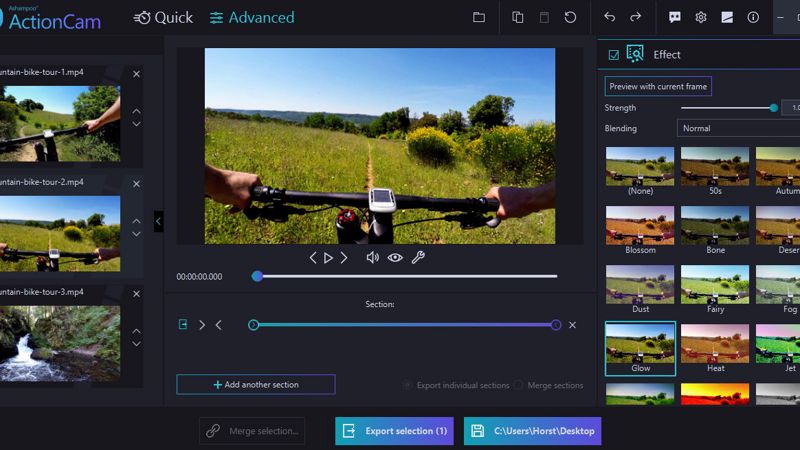Open the feedback speech bubble icon

click(674, 17)
